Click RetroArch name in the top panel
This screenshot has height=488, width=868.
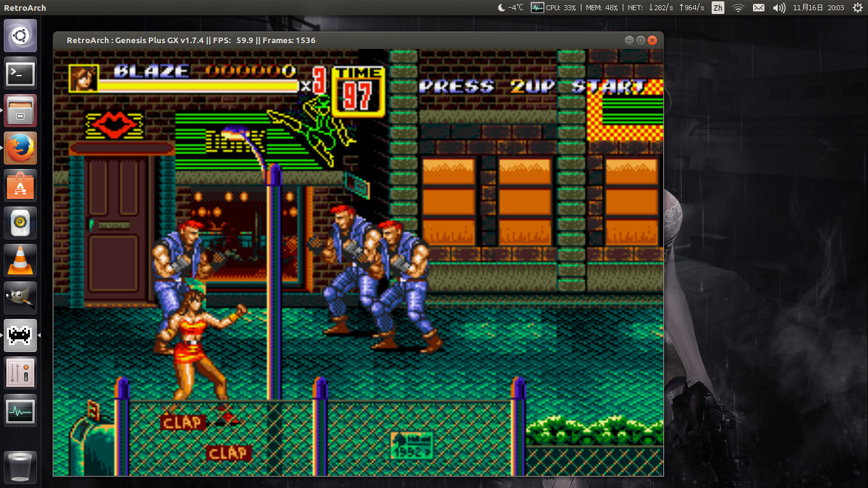click(25, 8)
